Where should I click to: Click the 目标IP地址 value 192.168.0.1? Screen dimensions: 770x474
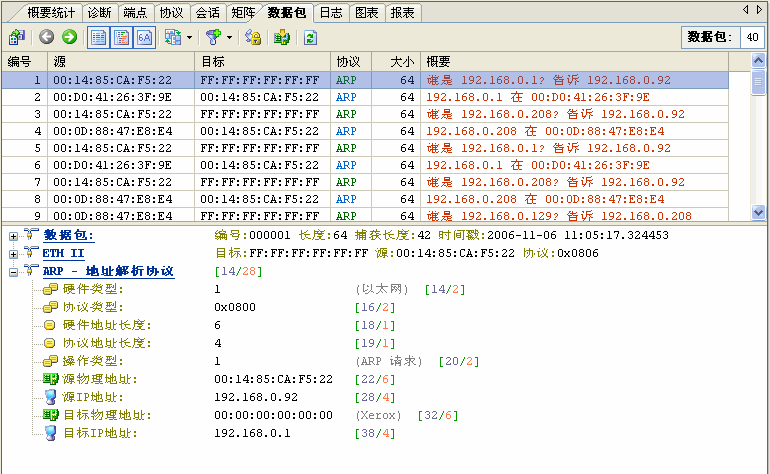(x=252, y=433)
